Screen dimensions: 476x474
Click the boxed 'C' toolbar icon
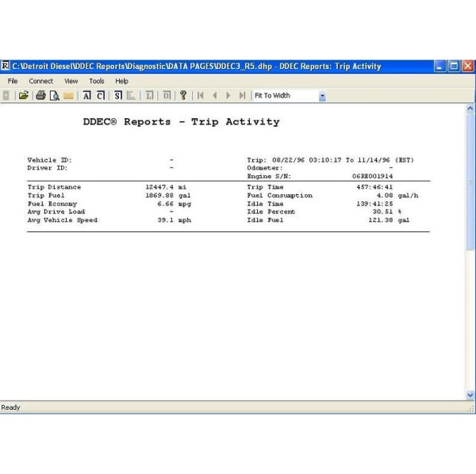pos(101,96)
